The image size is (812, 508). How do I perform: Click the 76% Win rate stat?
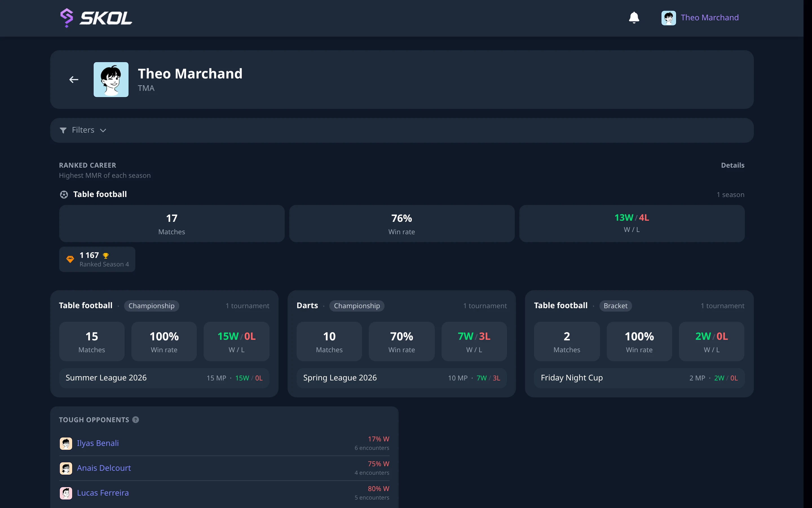[x=402, y=224]
